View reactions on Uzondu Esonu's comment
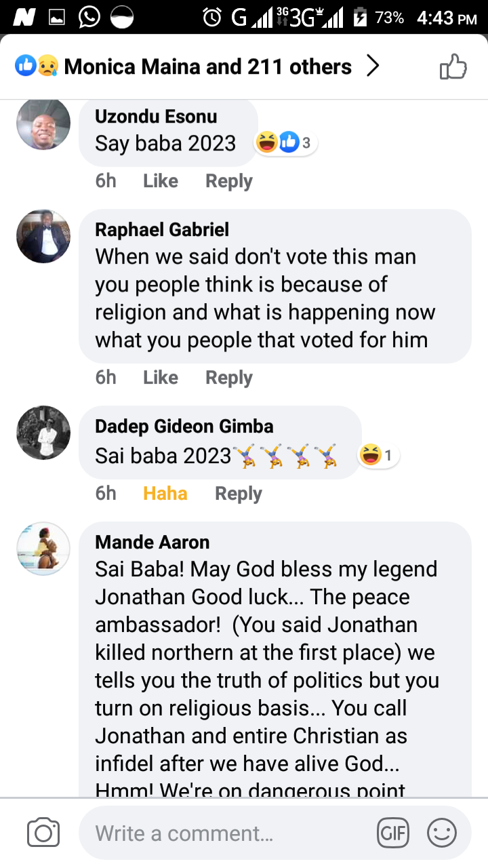488x868 pixels. click(286, 143)
